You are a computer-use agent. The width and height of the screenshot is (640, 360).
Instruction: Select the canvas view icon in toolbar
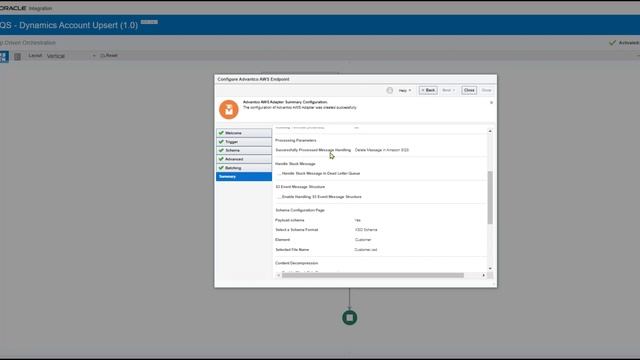(x=4, y=56)
